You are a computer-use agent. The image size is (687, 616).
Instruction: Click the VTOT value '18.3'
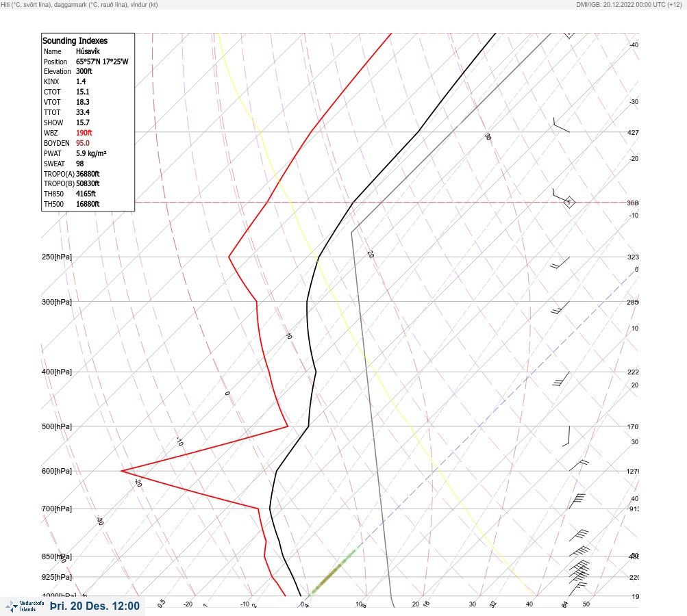82,102
